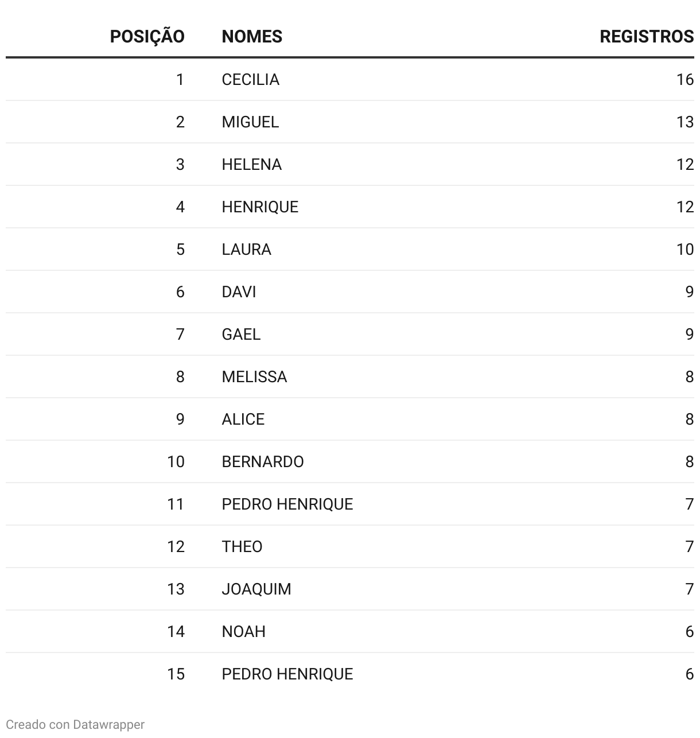
Task: Click the NOAH name entry
Action: [243, 631]
